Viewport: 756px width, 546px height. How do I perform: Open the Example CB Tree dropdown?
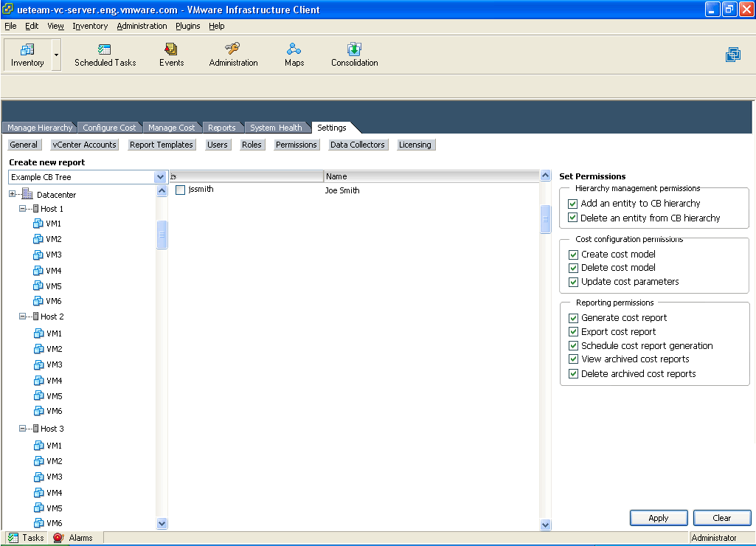click(x=160, y=177)
